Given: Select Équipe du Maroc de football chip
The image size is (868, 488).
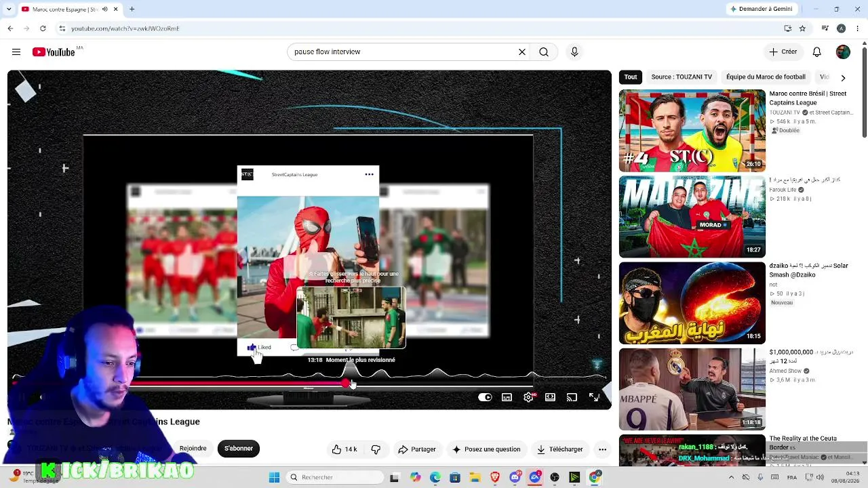Looking at the screenshot, I should point(766,77).
